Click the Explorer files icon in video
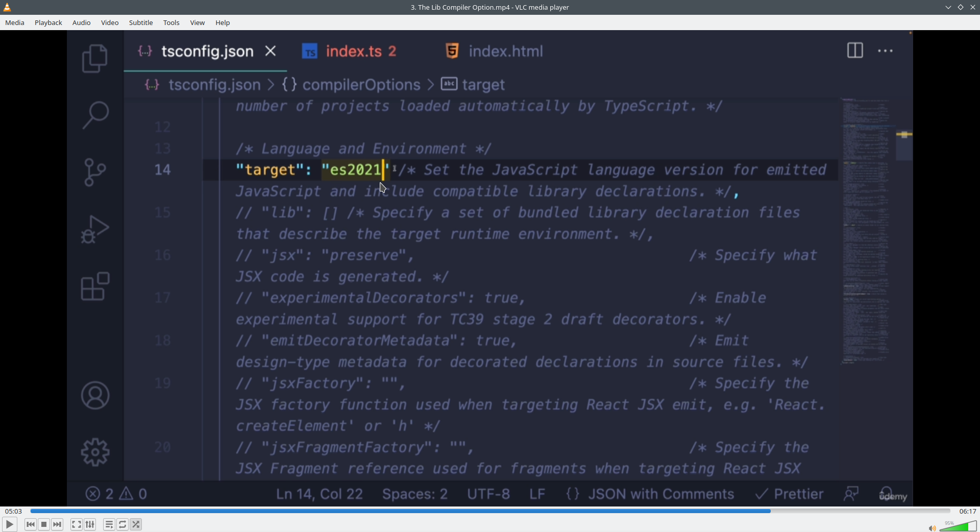 click(x=95, y=58)
